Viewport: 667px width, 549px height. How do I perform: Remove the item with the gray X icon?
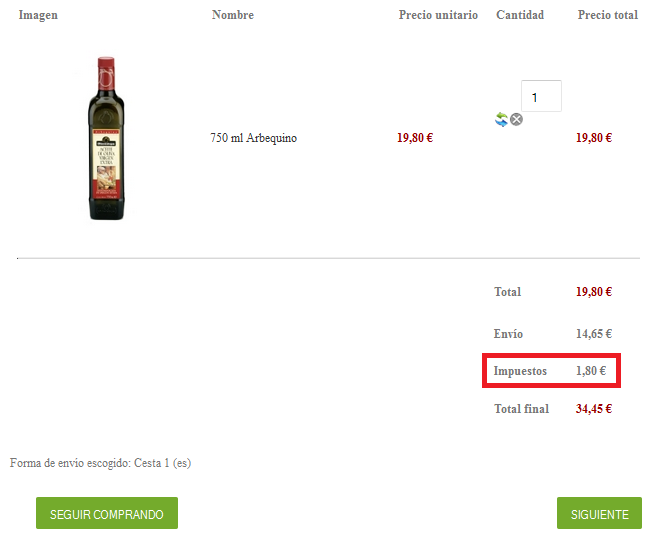click(517, 120)
